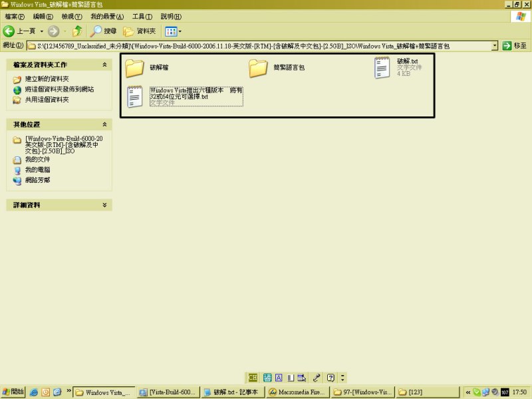Click the CH language bar indicator
532x399 pixels.
pos(253,378)
